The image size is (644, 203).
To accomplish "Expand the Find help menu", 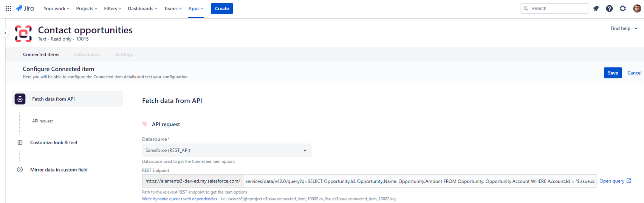I will (x=624, y=28).
